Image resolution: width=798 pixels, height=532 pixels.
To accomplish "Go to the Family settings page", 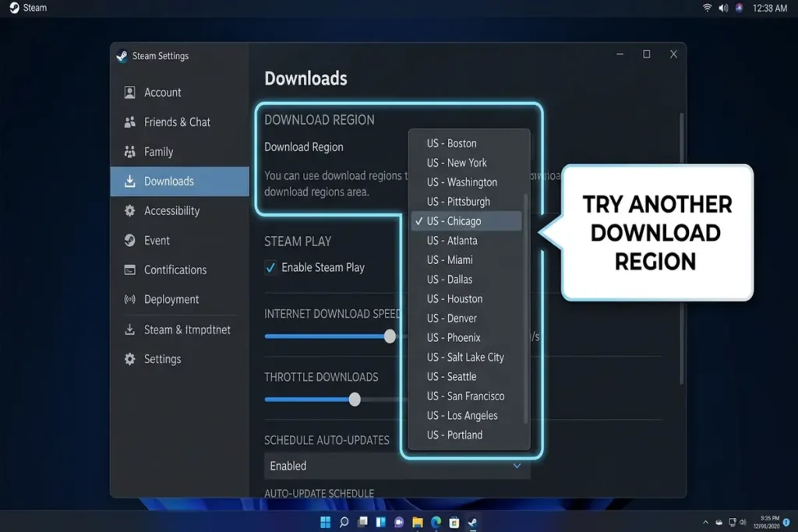I will [x=180, y=152].
